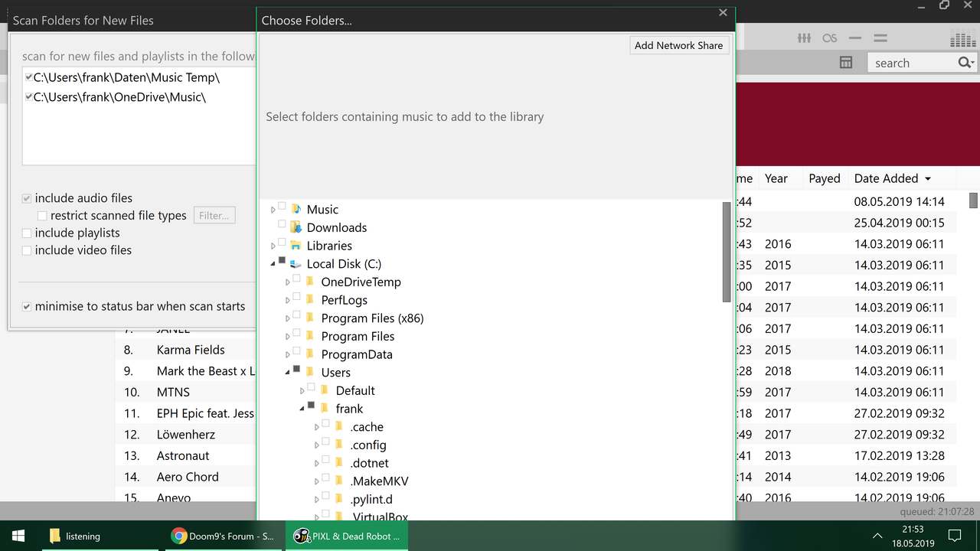The height and width of the screenshot is (551, 980).
Task: Toggle the column browser grid icon beside search
Action: tap(846, 62)
